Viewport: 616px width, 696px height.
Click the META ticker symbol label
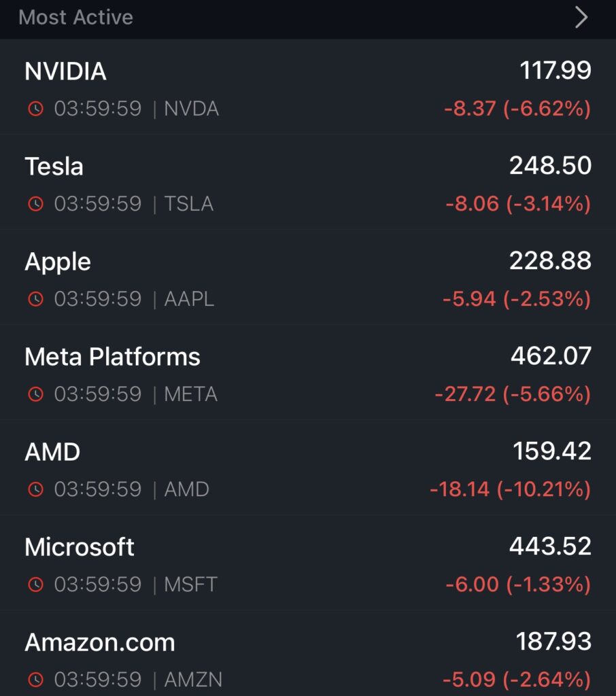(190, 394)
